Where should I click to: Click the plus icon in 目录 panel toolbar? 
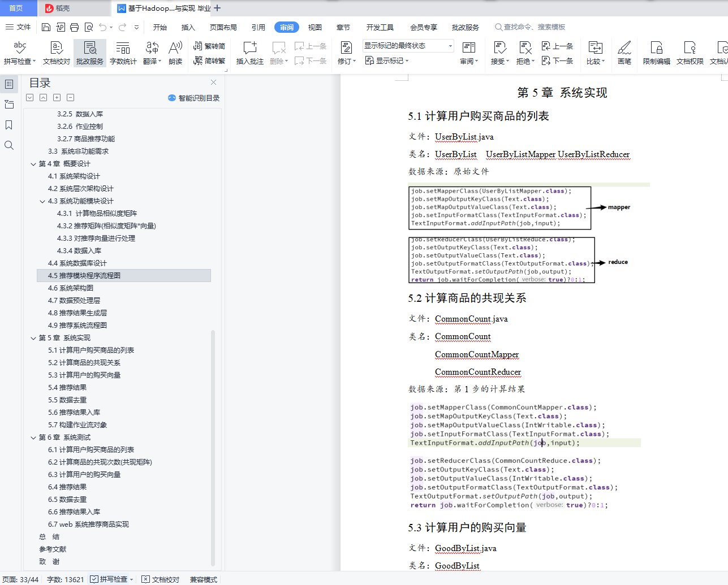click(57, 97)
